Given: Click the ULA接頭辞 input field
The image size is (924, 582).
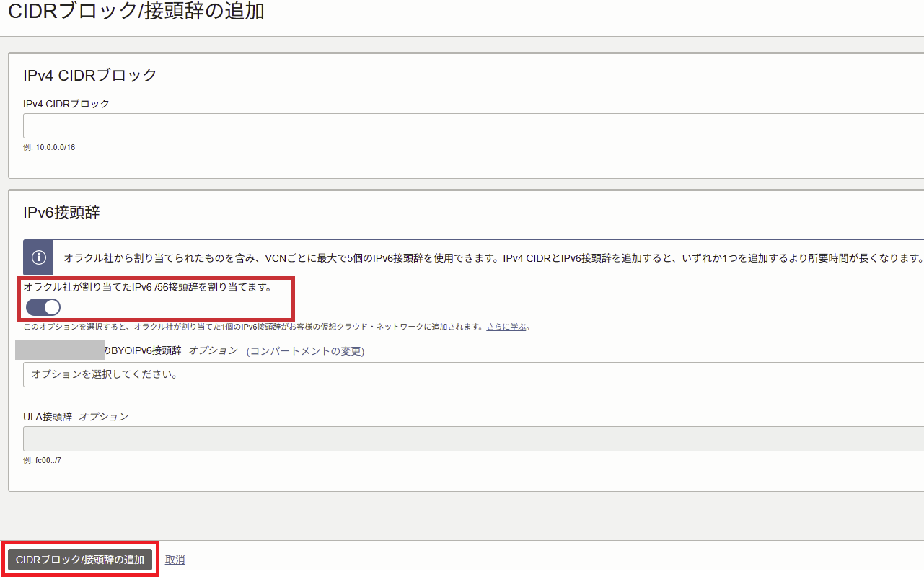Looking at the screenshot, I should pos(473,438).
